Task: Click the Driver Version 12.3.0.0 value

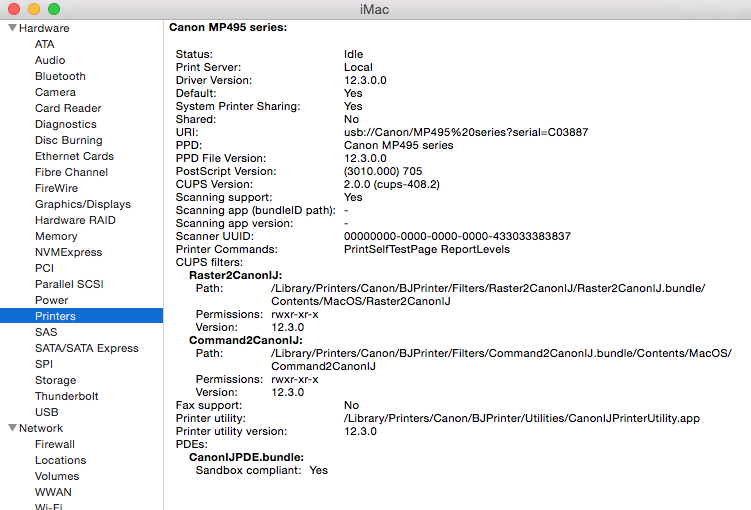Action: 365,80
